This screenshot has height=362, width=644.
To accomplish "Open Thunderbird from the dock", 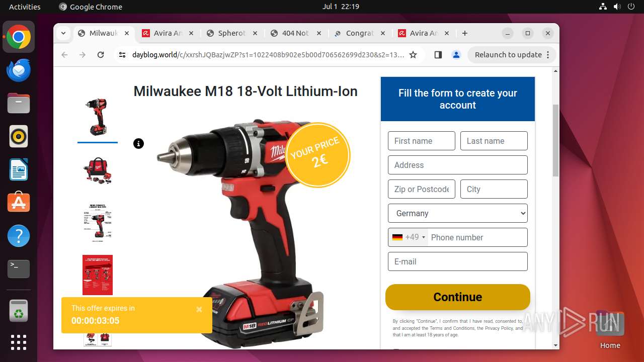I will click(19, 70).
